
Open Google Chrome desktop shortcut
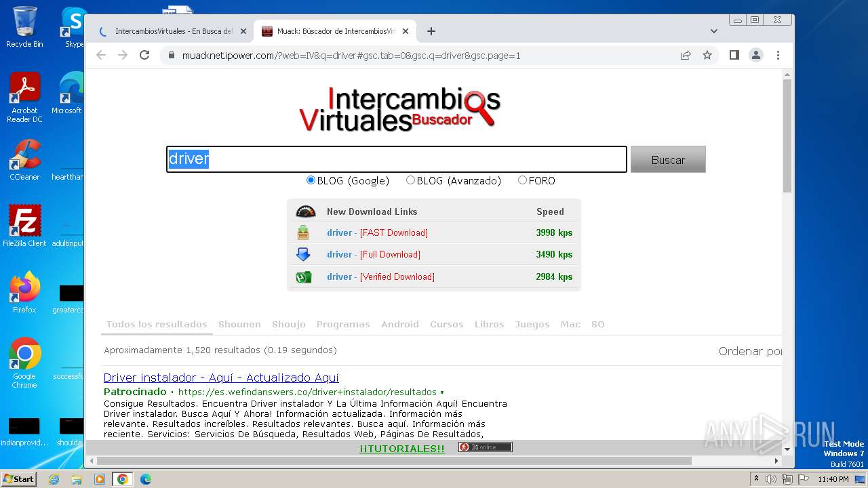pyautogui.click(x=24, y=363)
